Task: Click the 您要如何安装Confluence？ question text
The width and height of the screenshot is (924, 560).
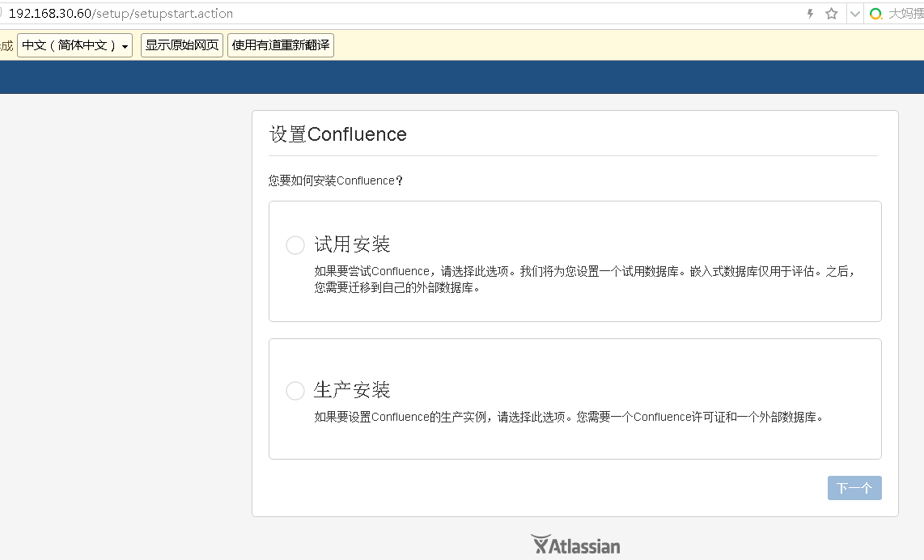Action: 335,181
